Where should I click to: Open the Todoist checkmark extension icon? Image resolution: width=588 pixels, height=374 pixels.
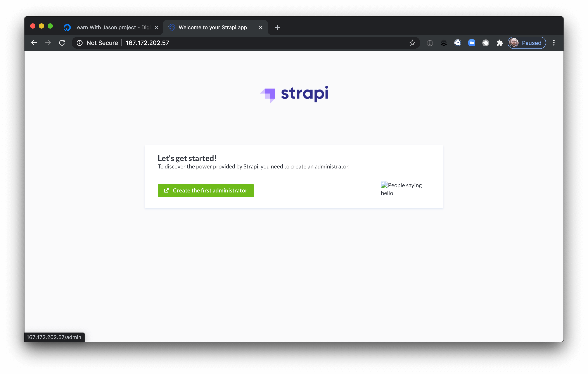coord(458,43)
